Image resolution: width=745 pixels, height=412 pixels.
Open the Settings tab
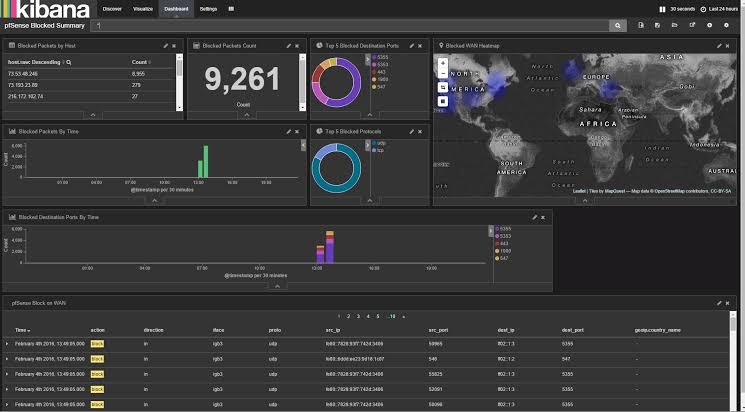point(209,9)
